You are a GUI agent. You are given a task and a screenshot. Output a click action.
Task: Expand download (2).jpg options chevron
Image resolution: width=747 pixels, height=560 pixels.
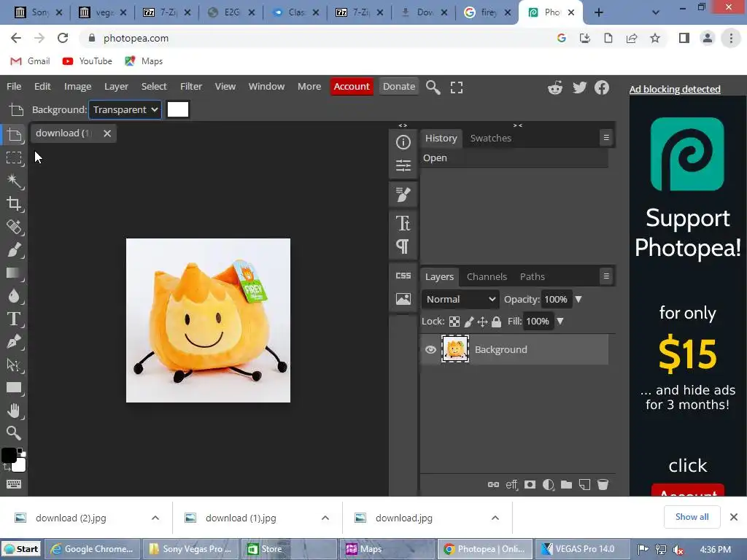[x=155, y=518]
